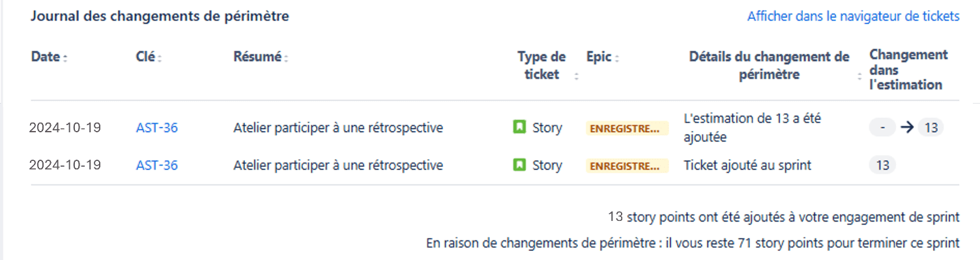Click Atelier participer summary in first row
980x260 pixels.
[x=338, y=128]
